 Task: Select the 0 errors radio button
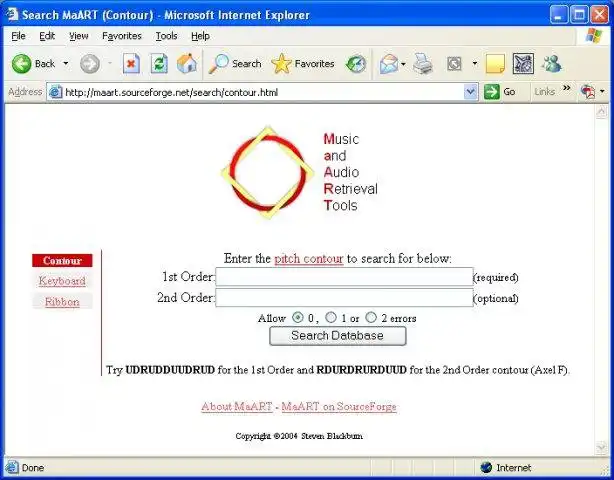[298, 318]
